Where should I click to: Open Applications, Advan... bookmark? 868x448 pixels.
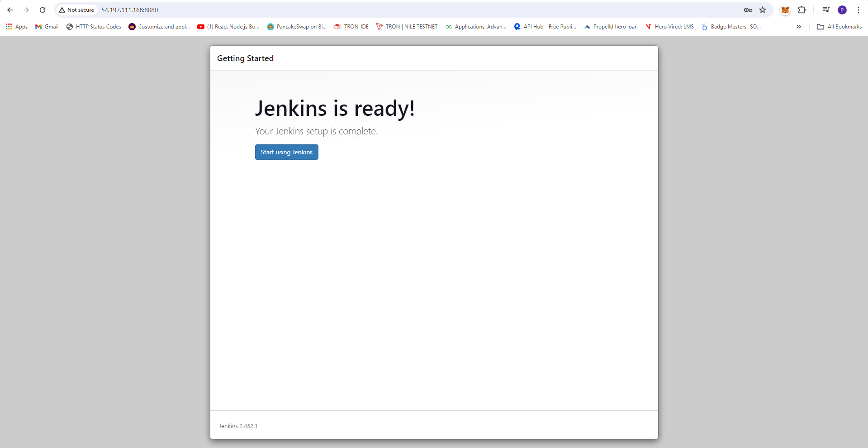(x=476, y=27)
